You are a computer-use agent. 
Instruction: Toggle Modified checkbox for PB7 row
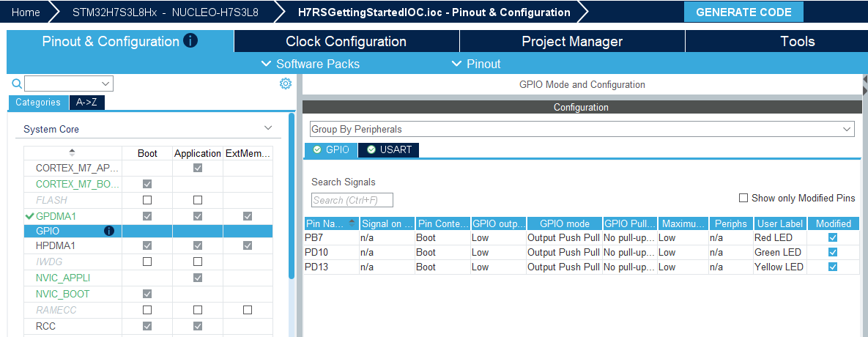coord(833,237)
